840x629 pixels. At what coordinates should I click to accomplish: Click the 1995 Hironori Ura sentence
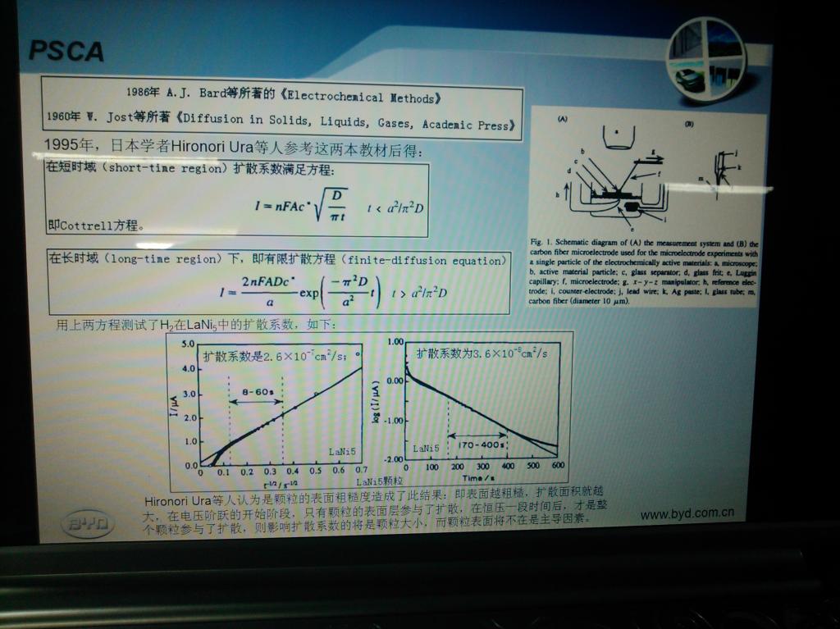point(233,147)
